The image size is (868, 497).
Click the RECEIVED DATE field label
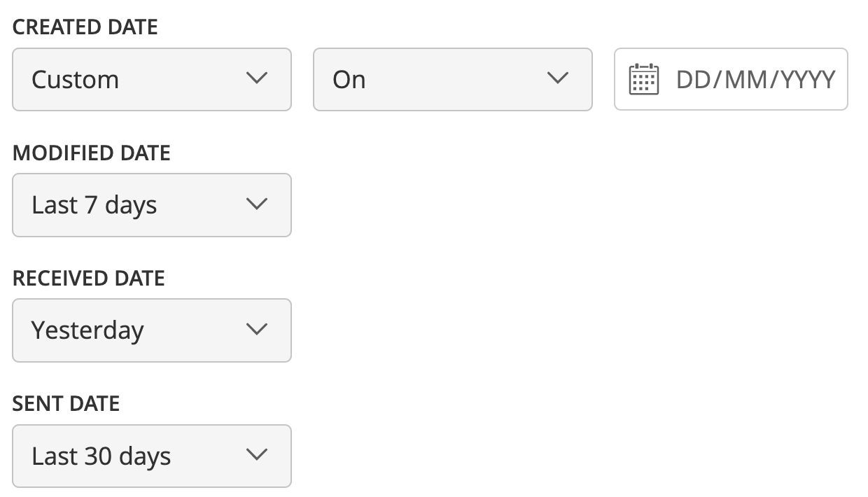(x=89, y=279)
